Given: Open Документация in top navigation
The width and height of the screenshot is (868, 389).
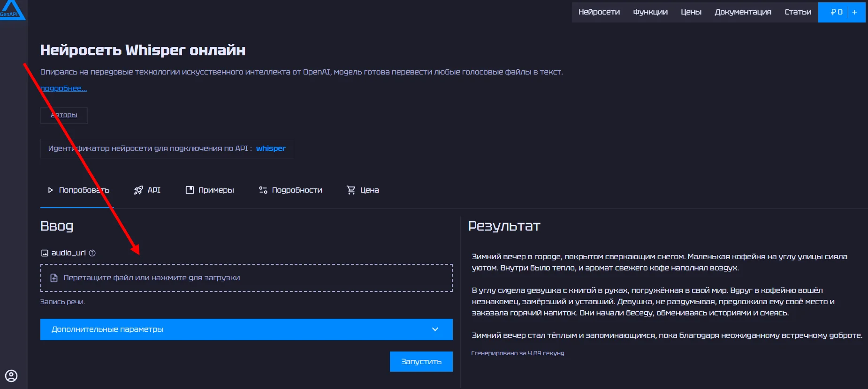Looking at the screenshot, I should pyautogui.click(x=743, y=12).
